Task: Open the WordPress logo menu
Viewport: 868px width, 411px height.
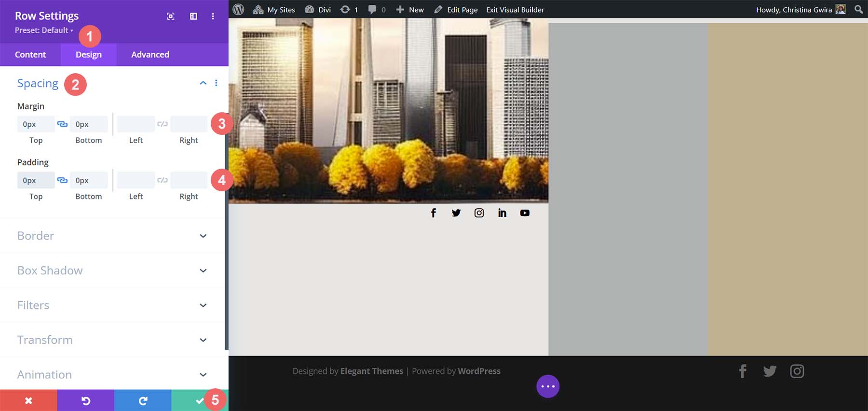Action: point(238,10)
